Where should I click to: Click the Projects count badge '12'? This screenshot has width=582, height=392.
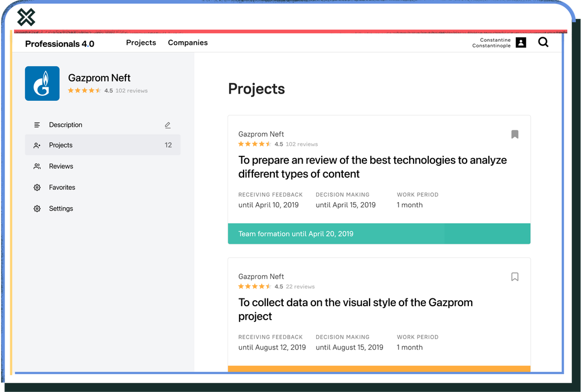click(168, 145)
